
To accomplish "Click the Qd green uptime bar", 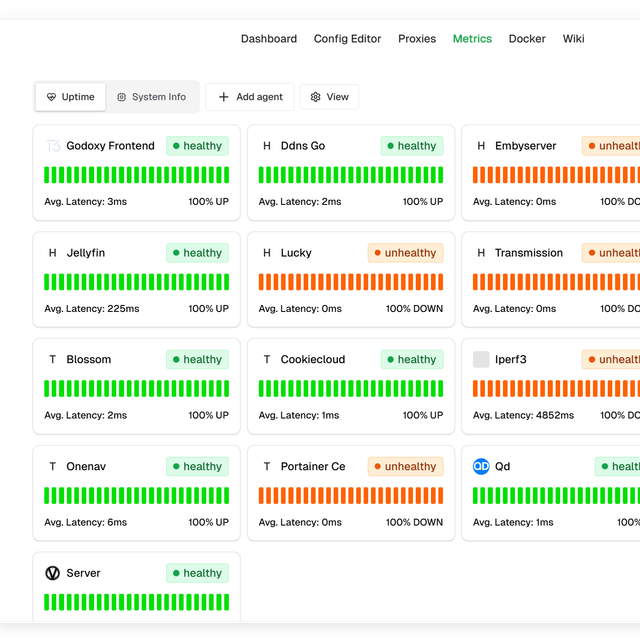I will 556,496.
